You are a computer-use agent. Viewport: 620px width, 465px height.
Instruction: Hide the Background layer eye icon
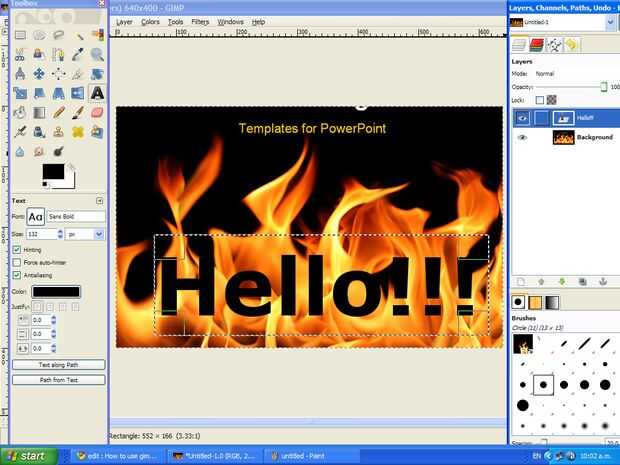pos(522,137)
